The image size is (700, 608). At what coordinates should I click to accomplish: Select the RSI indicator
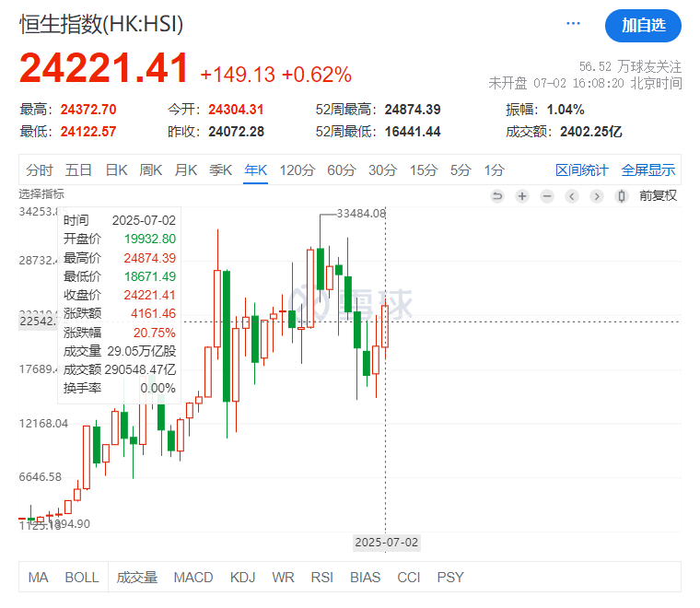click(x=321, y=578)
